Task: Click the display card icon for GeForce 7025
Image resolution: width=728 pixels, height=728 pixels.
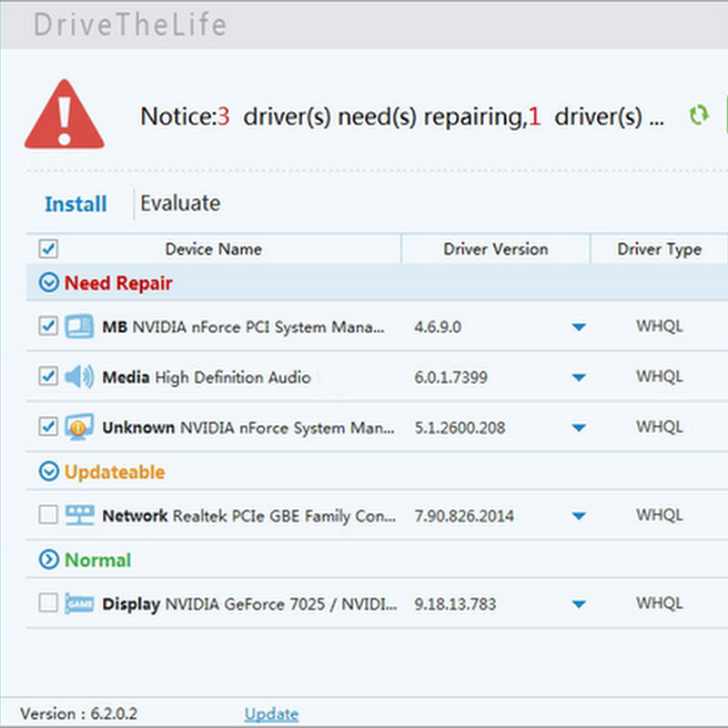Action: [x=79, y=603]
